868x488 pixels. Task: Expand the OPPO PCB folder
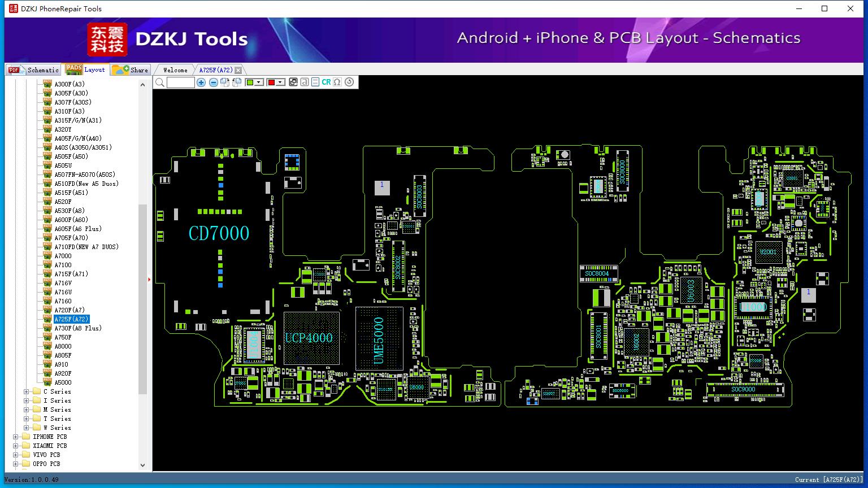15,464
